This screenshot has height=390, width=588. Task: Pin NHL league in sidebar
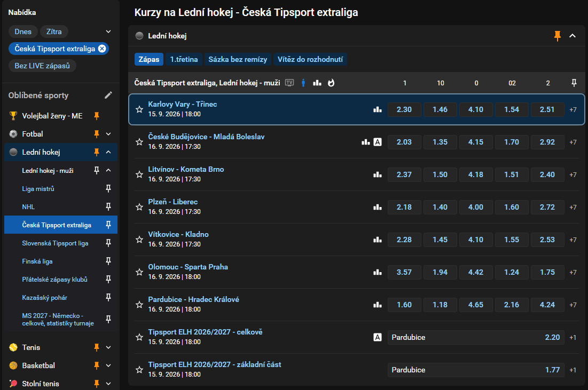coord(108,206)
